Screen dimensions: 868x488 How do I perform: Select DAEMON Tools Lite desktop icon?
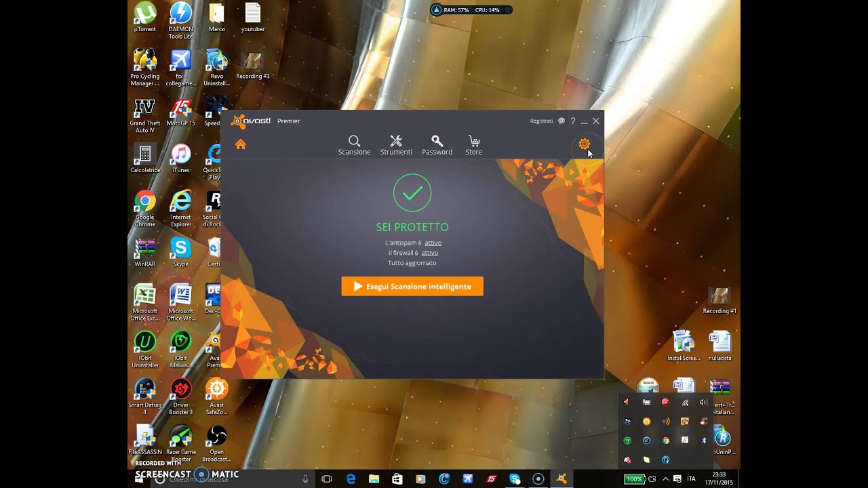point(180,20)
